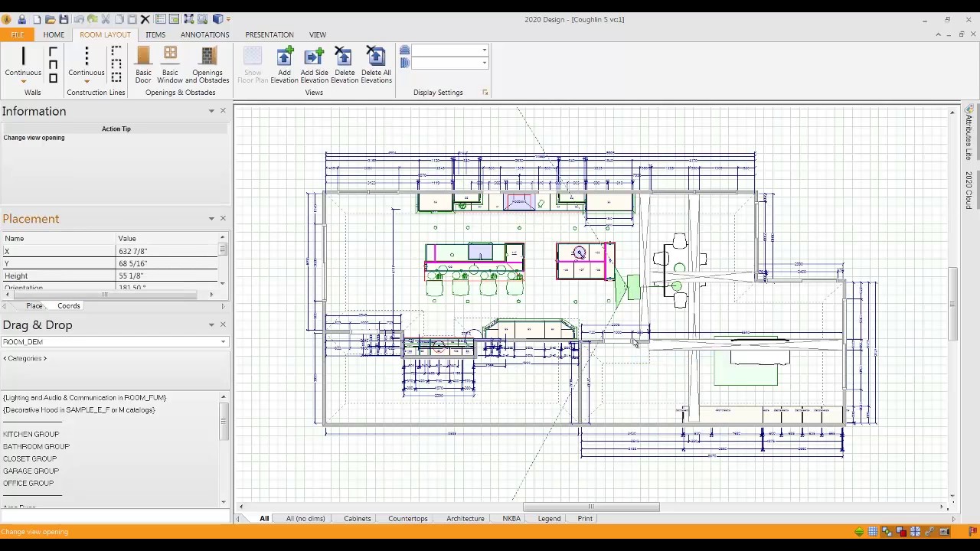Screen dimensions: 980x551
Task: Toggle the red-square collision icon in status bar
Action: pos(901,532)
